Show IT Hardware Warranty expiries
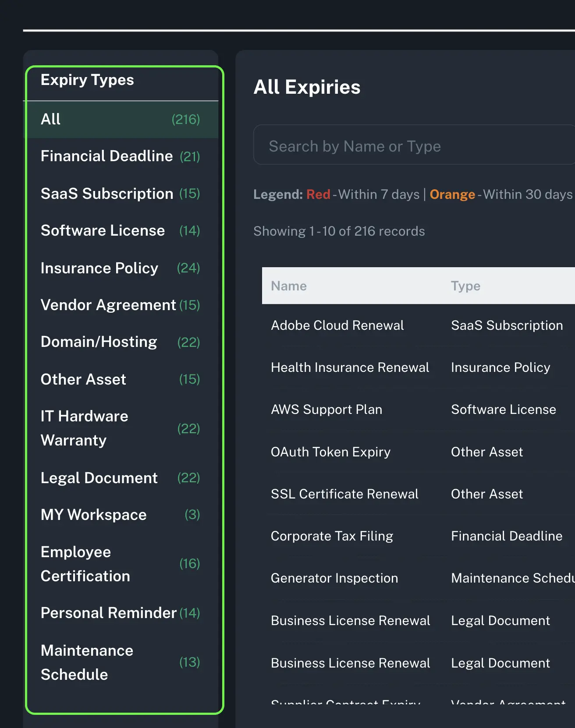The height and width of the screenshot is (728, 575). (121, 428)
